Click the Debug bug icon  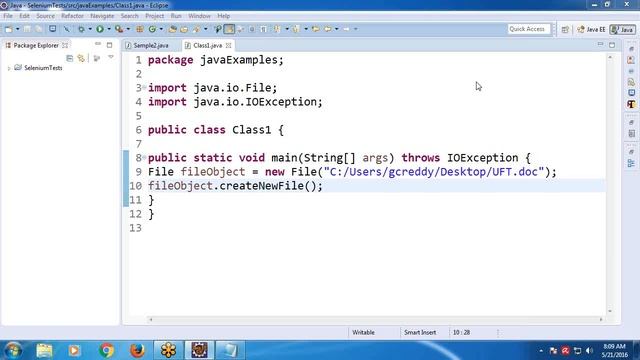81,29
